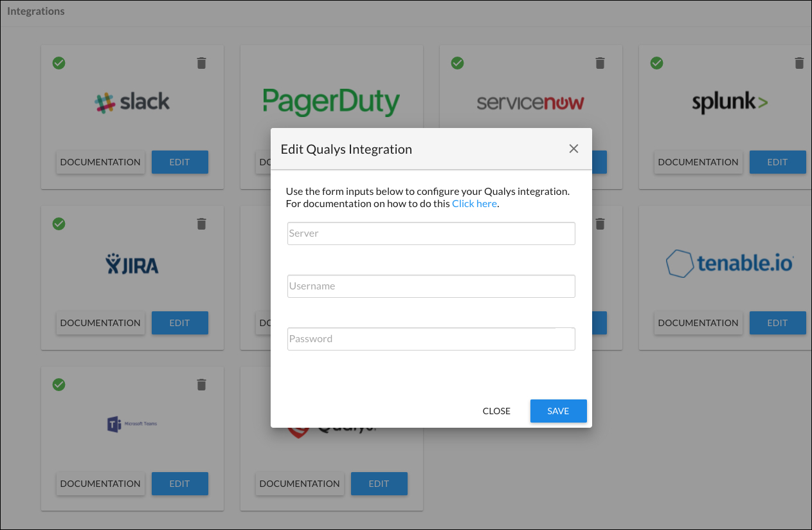Click the 'Integrations' page heading

click(36, 12)
